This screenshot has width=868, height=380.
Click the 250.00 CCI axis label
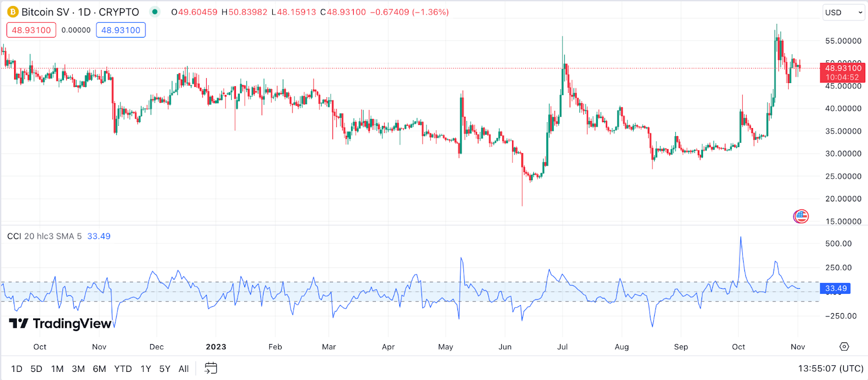coord(838,267)
